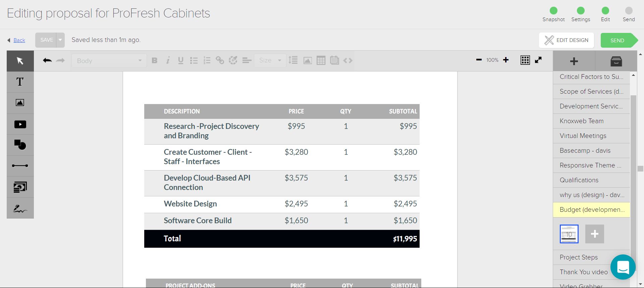Pick the Line tool
The width and height of the screenshot is (644, 288).
pos(20,166)
